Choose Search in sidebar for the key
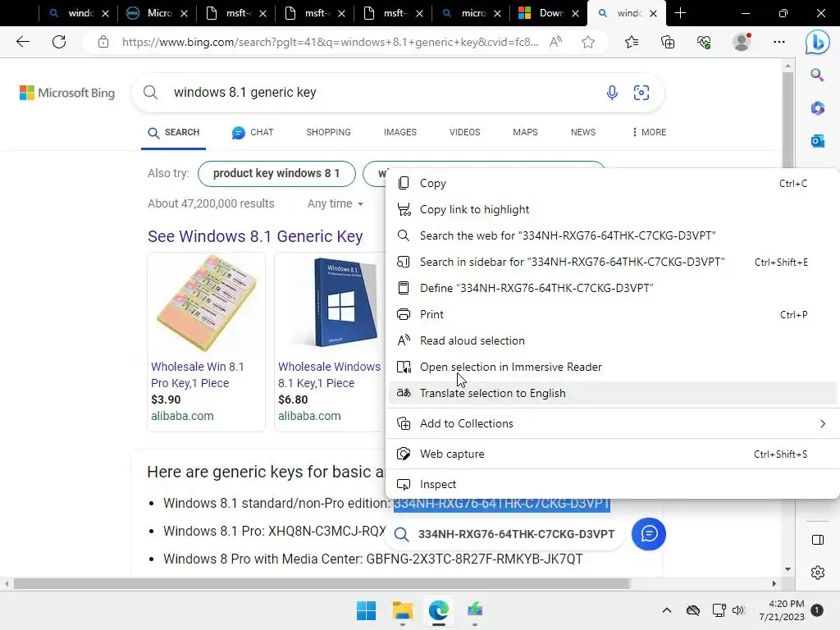The image size is (840, 630). tap(612, 262)
